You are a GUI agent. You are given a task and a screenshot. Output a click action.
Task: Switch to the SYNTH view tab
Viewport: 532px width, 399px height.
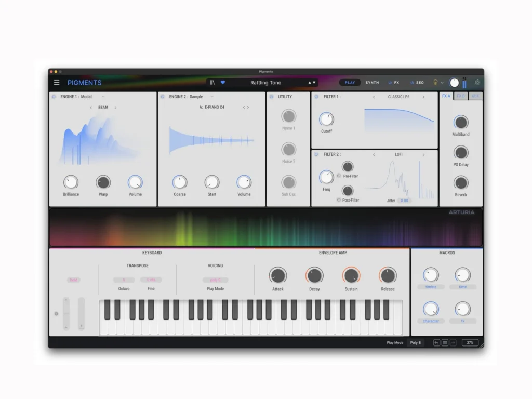tap(372, 83)
